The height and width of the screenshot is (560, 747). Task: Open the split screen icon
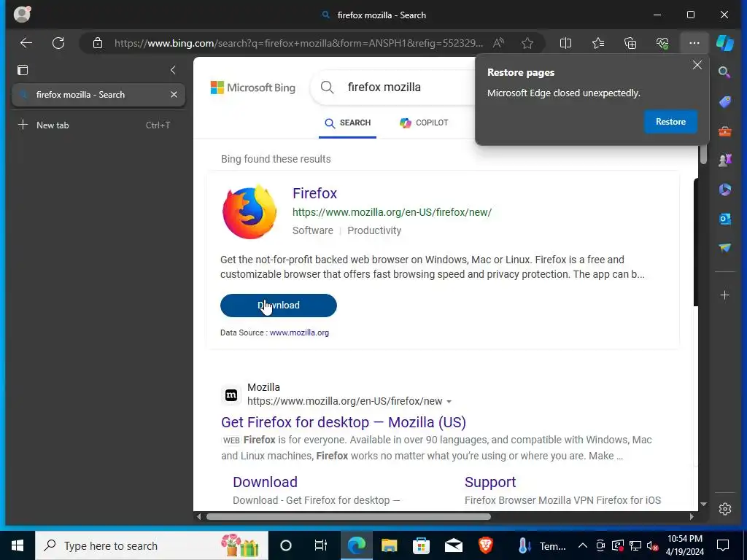(565, 43)
